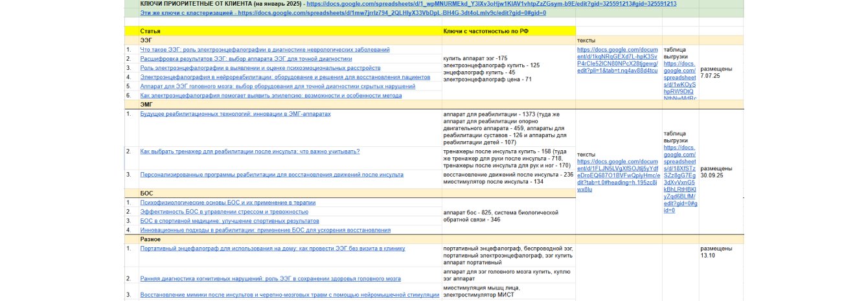
Task: Select 'миостимуляция мышц лица' keys cell
Action: coord(509,292)
